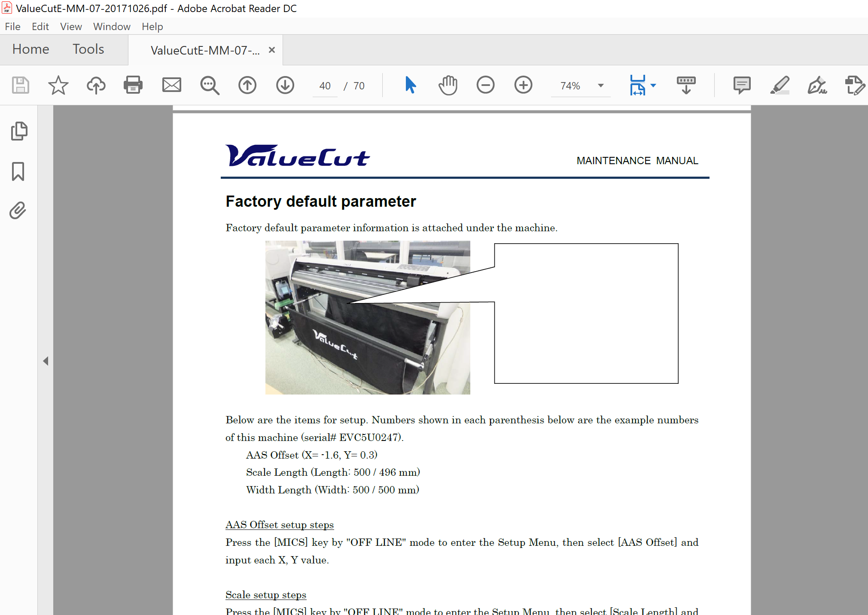The height and width of the screenshot is (615, 868).
Task: Send file by email envelope icon
Action: 171,85
